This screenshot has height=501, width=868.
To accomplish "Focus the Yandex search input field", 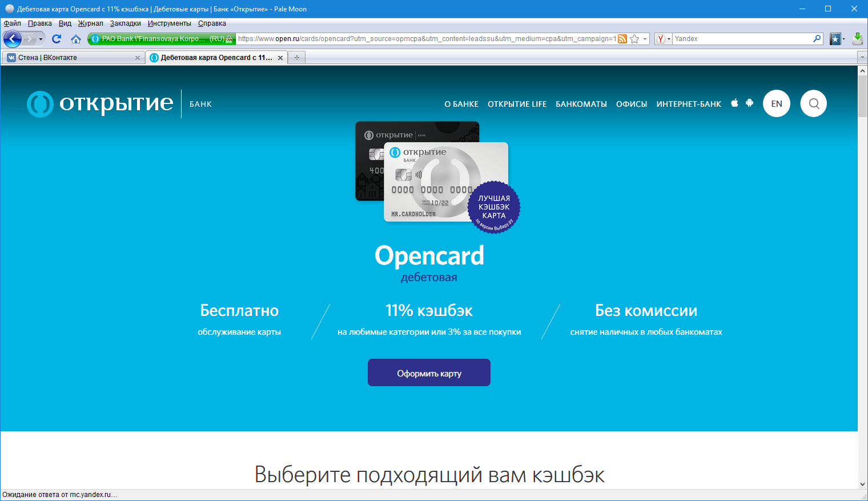I will point(742,39).
